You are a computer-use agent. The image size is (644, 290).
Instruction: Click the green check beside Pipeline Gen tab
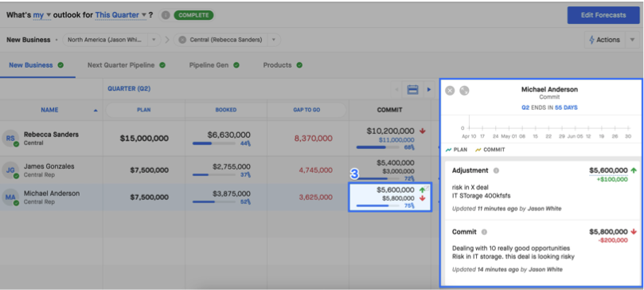pos(236,65)
